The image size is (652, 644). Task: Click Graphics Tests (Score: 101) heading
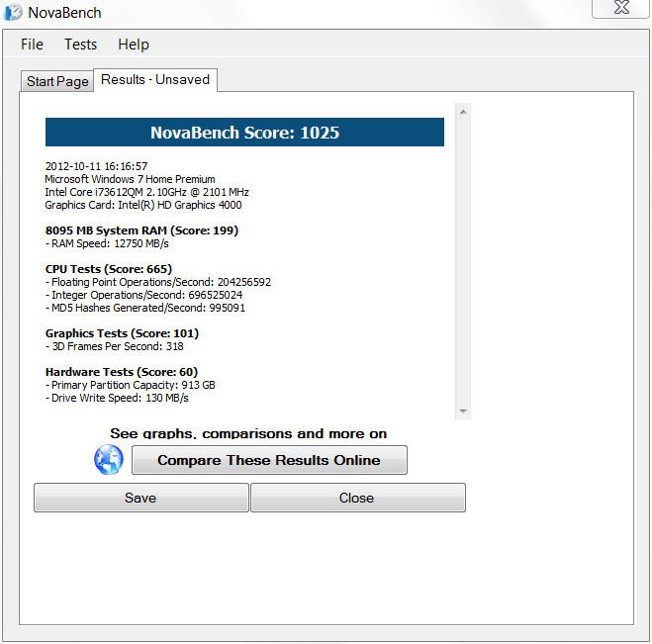click(x=122, y=333)
